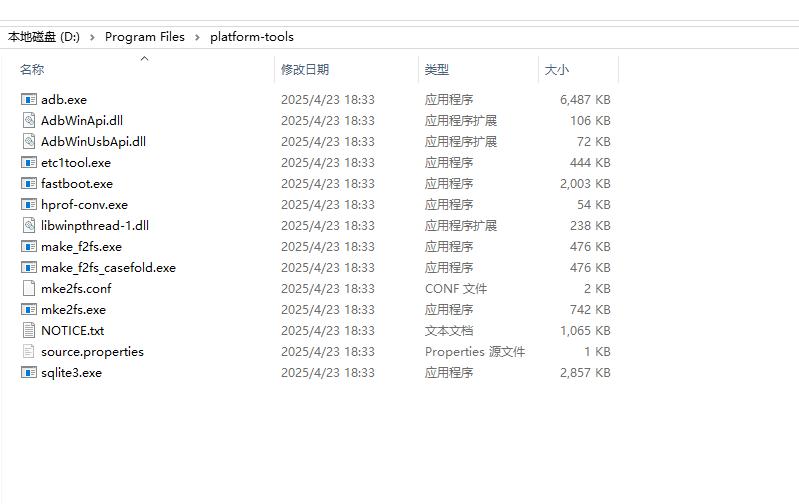This screenshot has width=799, height=504.
Task: Click the libwinpthread-1.dll file icon
Action: 29,225
